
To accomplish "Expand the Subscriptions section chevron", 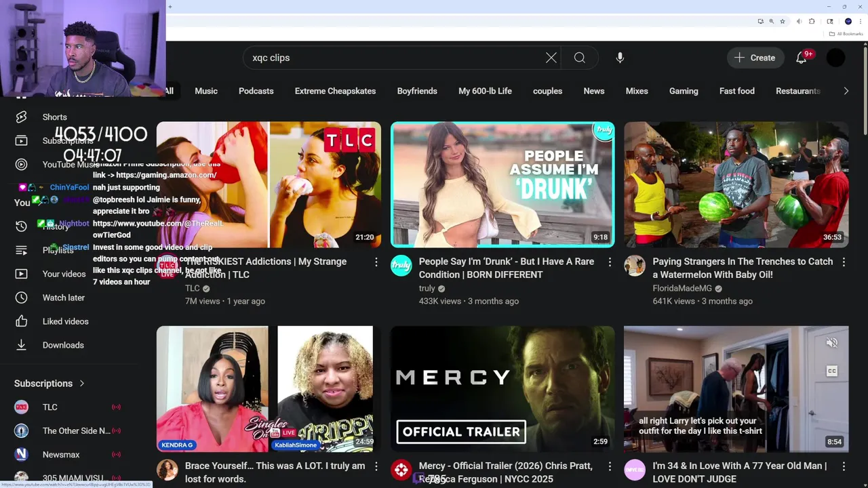I will point(82,384).
